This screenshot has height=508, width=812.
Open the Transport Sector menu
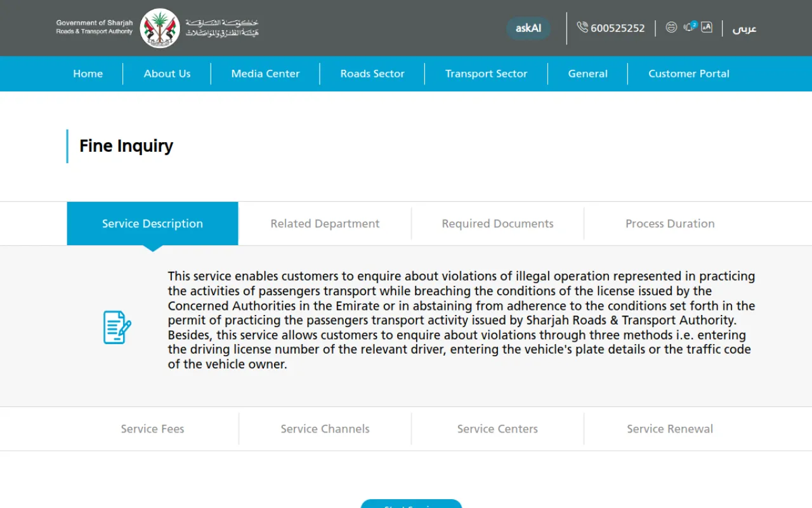pyautogui.click(x=486, y=74)
